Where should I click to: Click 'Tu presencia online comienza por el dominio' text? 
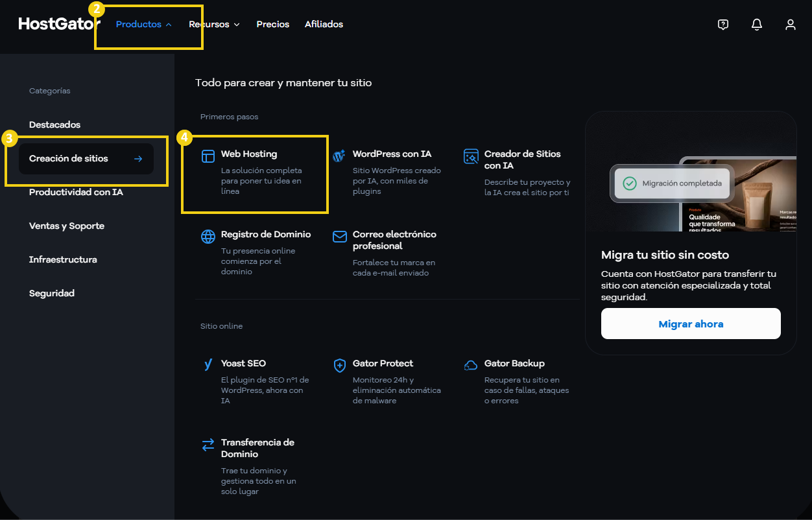coord(258,261)
